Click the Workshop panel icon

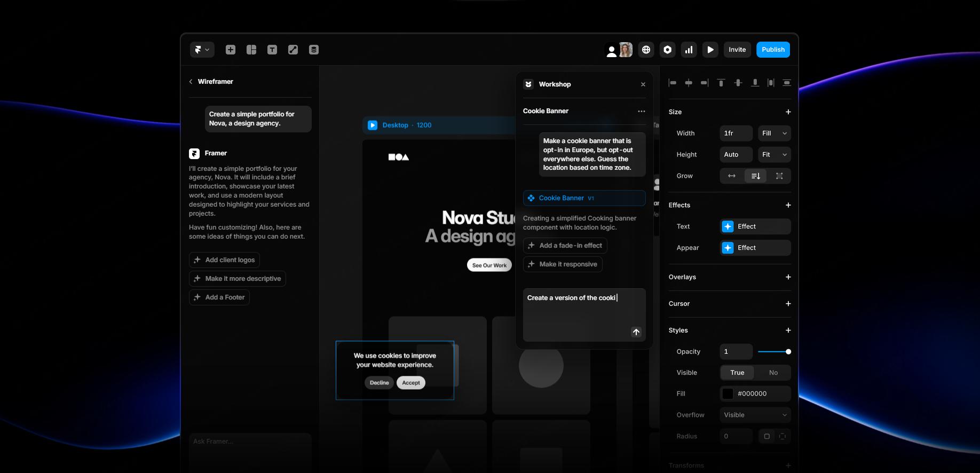tap(528, 84)
